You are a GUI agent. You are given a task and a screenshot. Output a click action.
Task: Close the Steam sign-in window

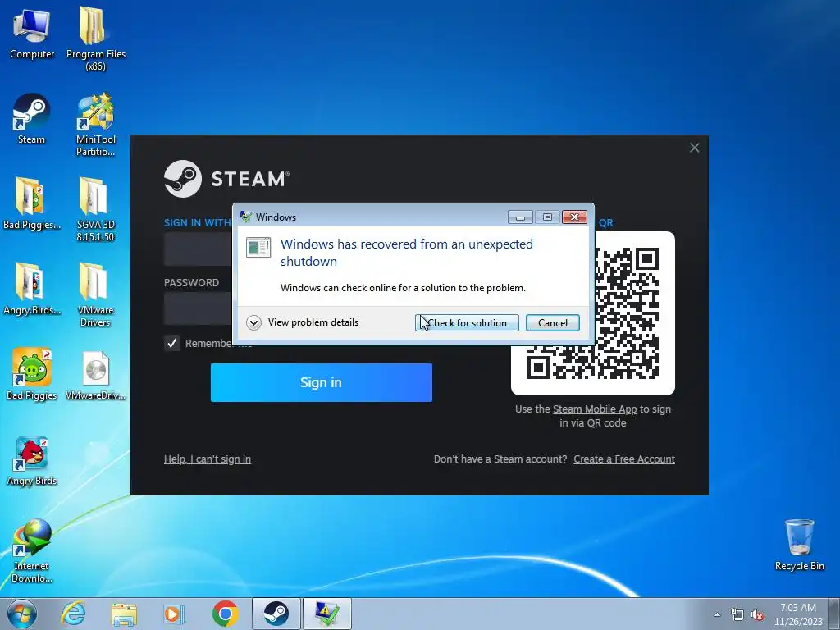[694, 148]
